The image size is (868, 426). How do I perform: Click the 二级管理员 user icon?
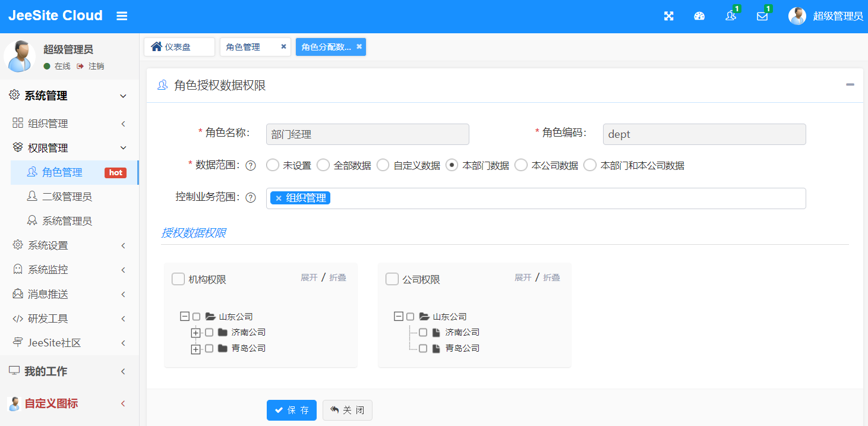pos(32,196)
